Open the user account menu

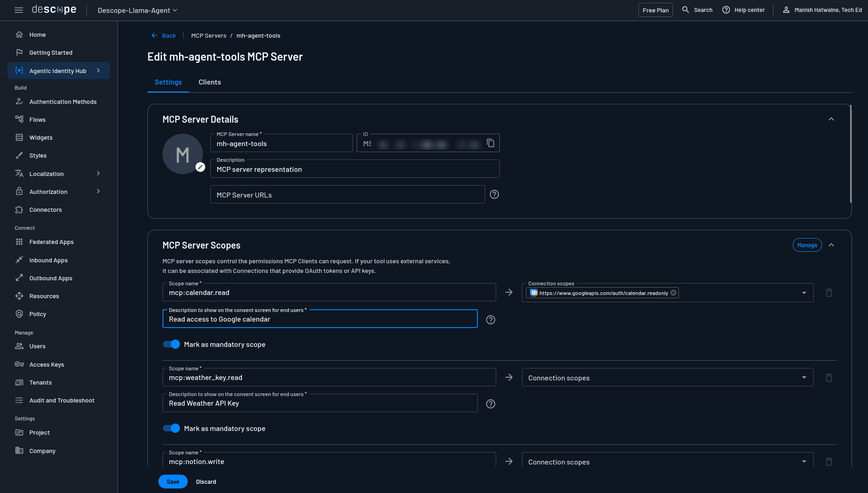point(822,10)
